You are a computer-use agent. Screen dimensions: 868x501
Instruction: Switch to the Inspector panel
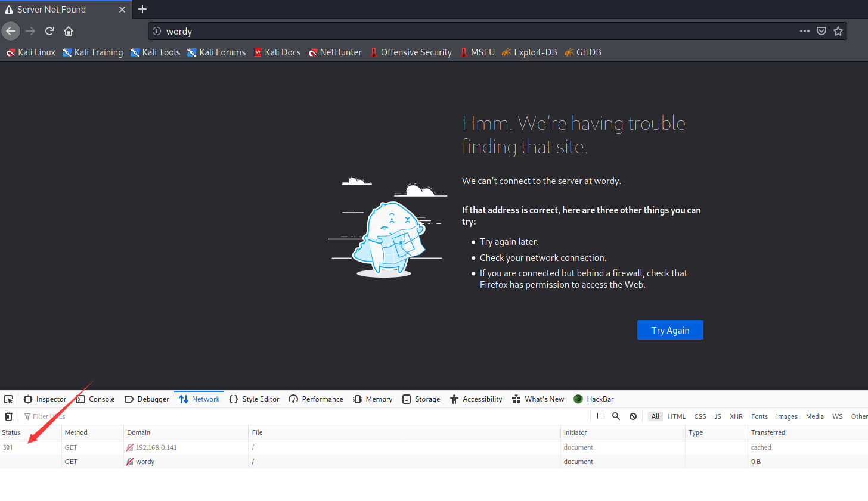click(45, 399)
